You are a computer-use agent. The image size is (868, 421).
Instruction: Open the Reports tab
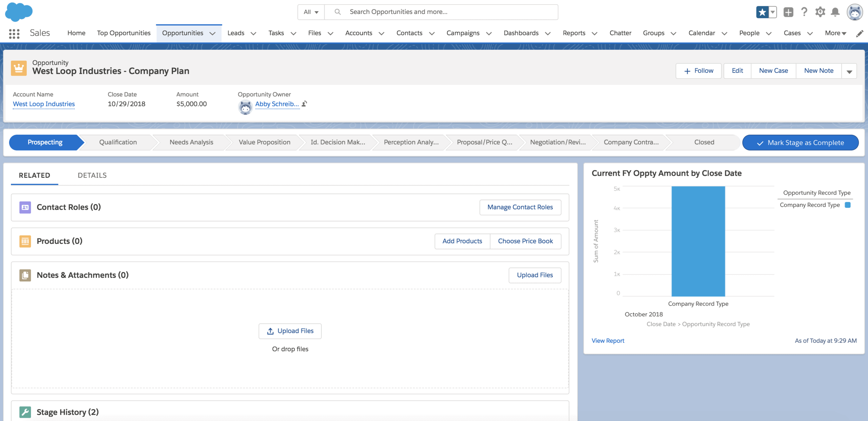[x=574, y=33]
